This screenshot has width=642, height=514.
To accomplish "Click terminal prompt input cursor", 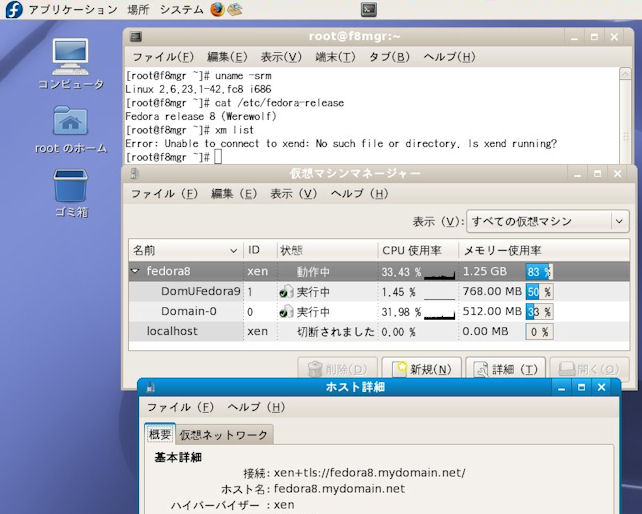I will 218,157.
